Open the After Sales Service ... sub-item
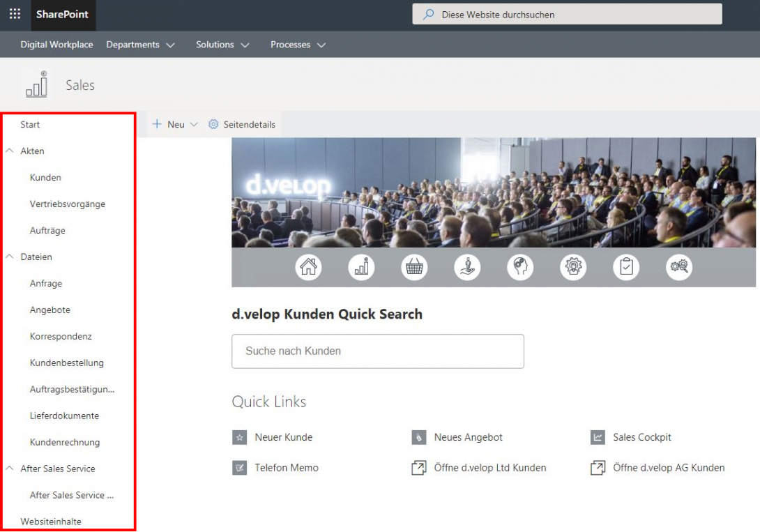 click(x=72, y=495)
